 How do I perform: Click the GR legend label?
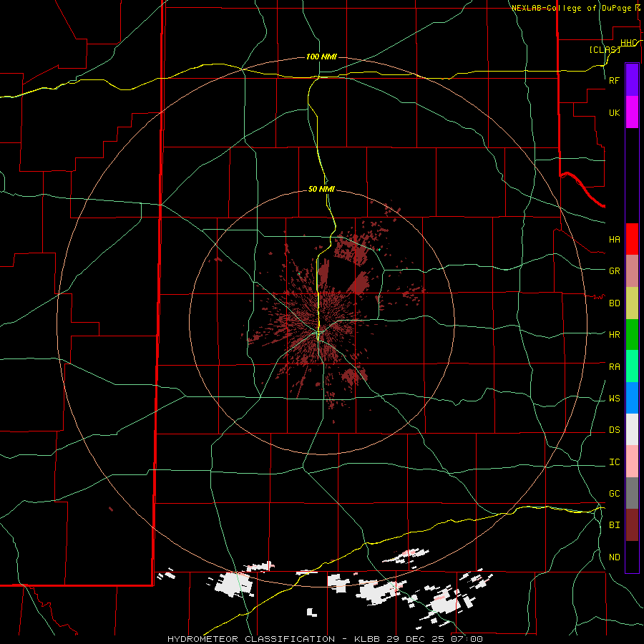click(614, 271)
